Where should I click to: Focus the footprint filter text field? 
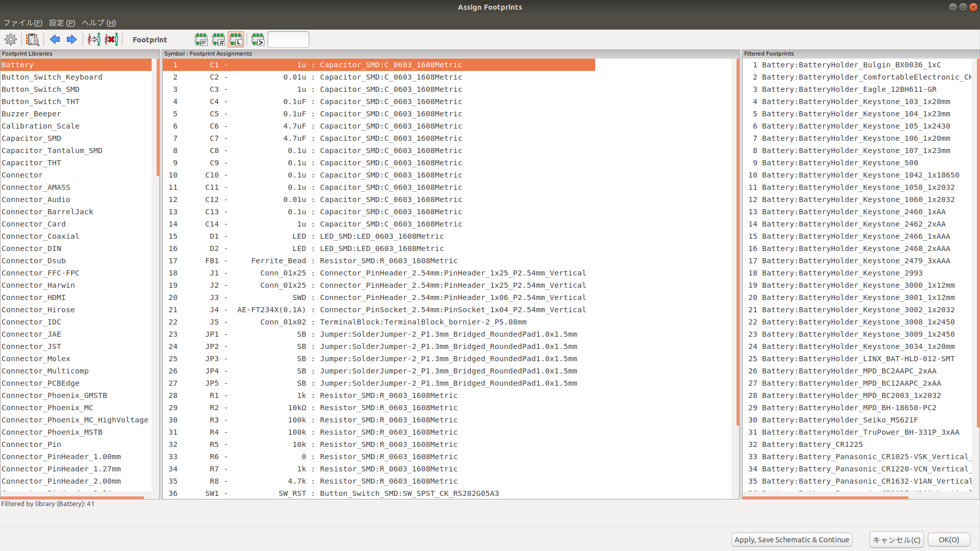point(288,39)
